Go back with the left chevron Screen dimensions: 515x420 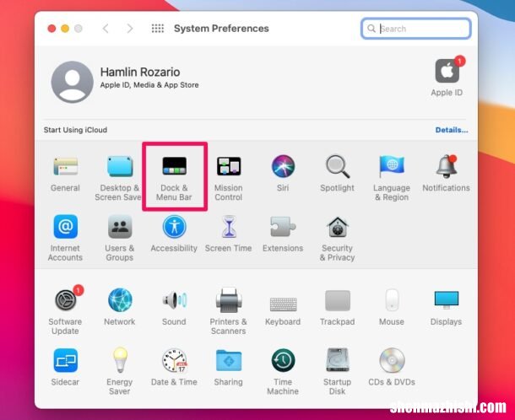point(106,29)
